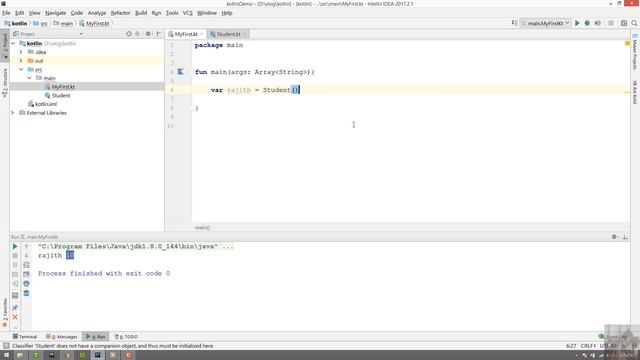Click src breadcrumb in navigation bar
Image resolution: width=640 pixels, height=360 pixels.
coord(40,24)
